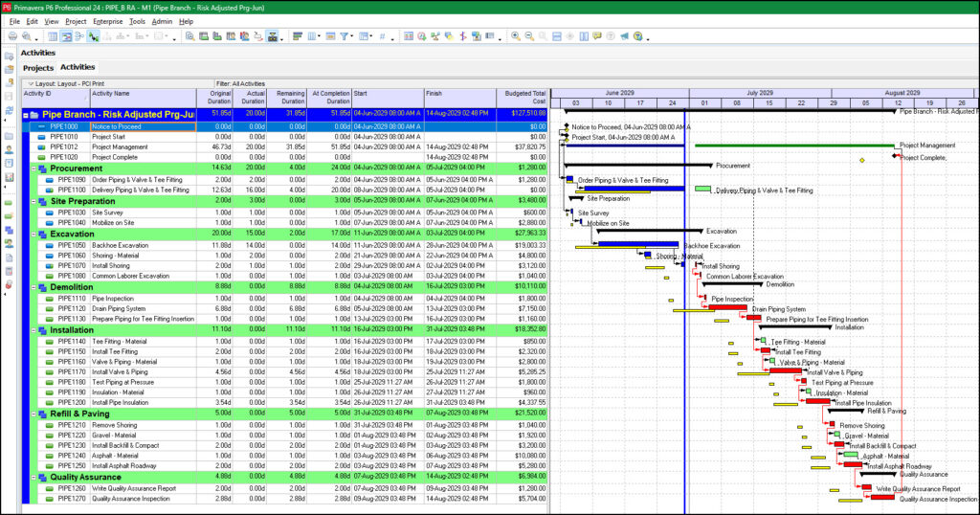
Task: Click the Resource Usage Profile icon
Action: [244, 36]
